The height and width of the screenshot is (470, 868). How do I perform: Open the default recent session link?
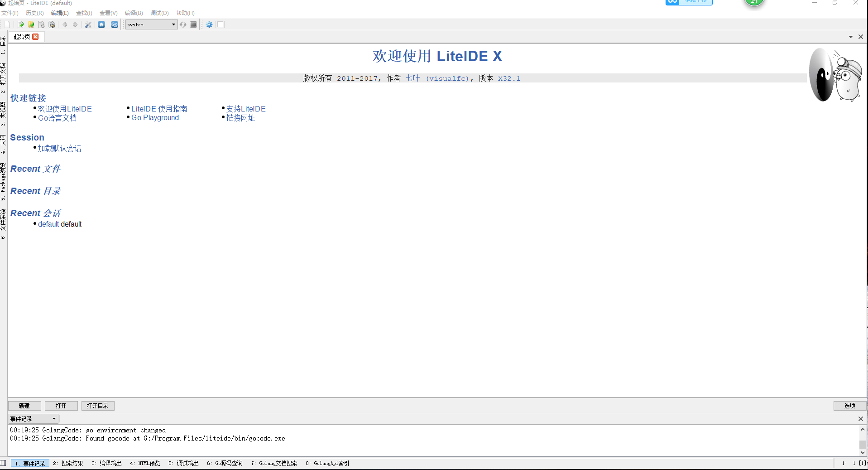pos(48,224)
